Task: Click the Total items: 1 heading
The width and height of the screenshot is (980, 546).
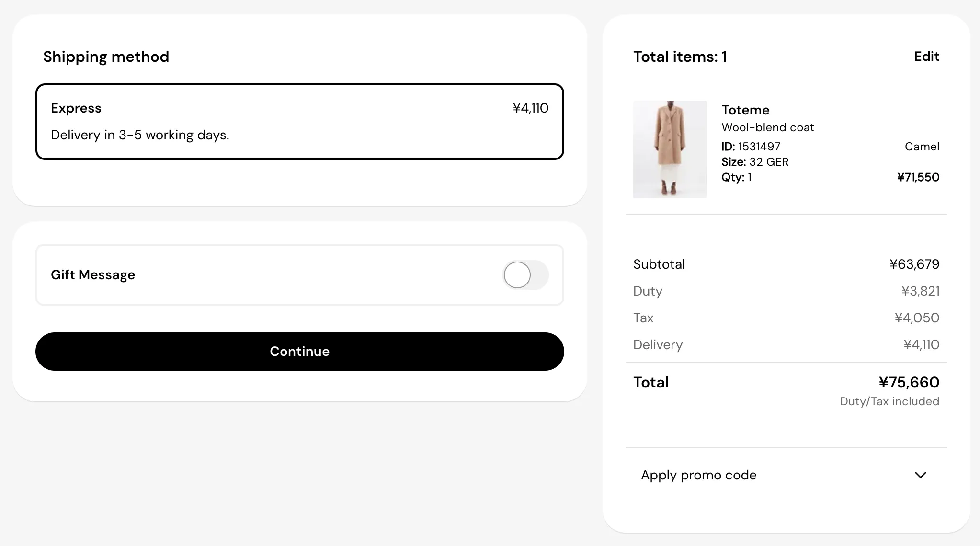Action: (x=680, y=57)
